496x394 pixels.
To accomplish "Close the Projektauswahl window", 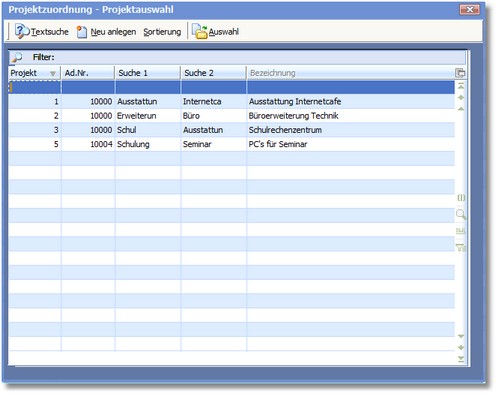I will pos(469,10).
